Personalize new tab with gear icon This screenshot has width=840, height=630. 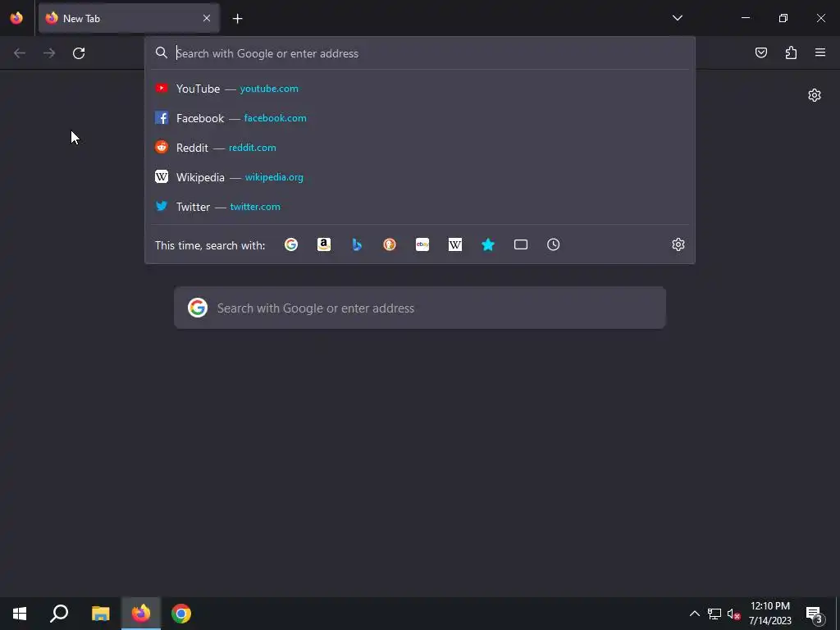click(x=815, y=95)
